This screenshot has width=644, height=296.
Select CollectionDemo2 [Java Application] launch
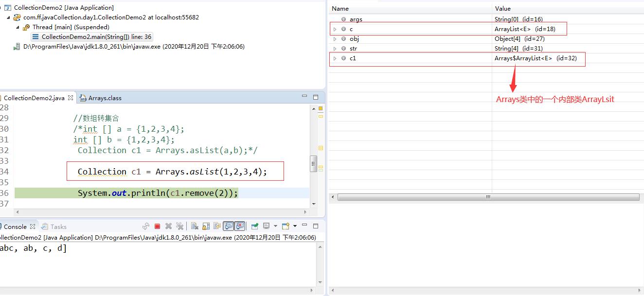click(x=59, y=8)
